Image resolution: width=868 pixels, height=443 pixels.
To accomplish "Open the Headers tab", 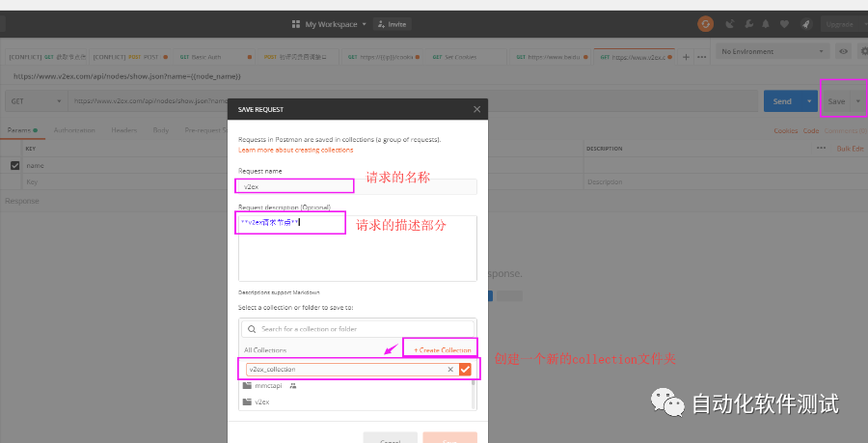I will pyautogui.click(x=124, y=130).
